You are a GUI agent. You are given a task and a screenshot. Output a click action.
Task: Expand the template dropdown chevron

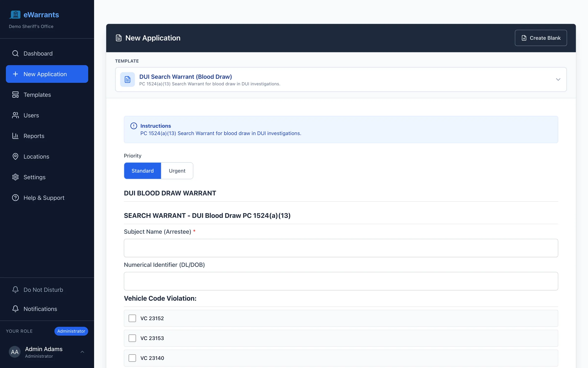point(558,79)
